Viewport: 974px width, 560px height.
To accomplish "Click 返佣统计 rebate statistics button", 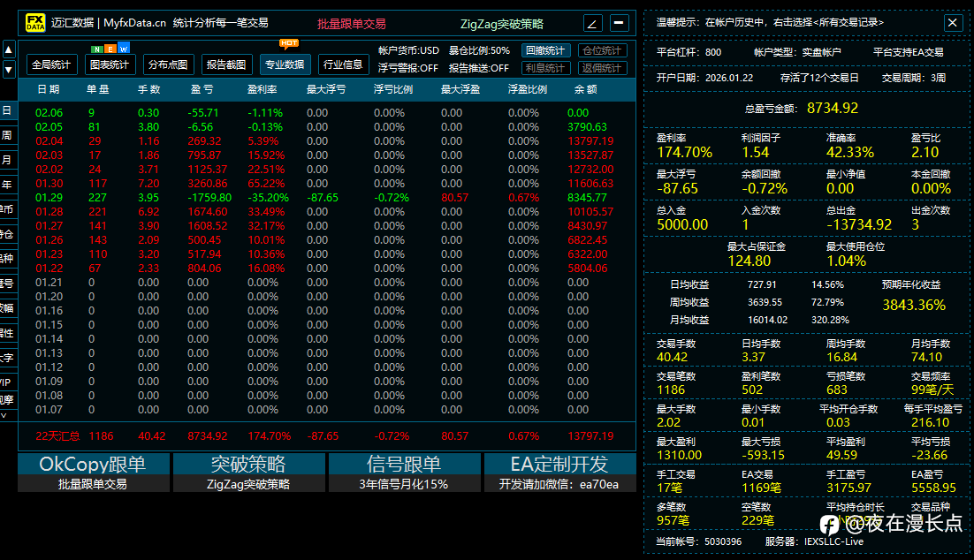I will coord(602,68).
